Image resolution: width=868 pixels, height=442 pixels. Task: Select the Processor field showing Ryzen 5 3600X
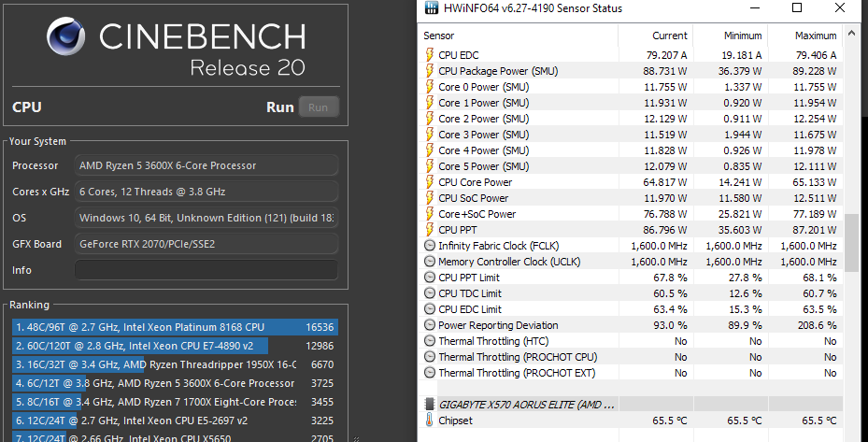[206, 165]
